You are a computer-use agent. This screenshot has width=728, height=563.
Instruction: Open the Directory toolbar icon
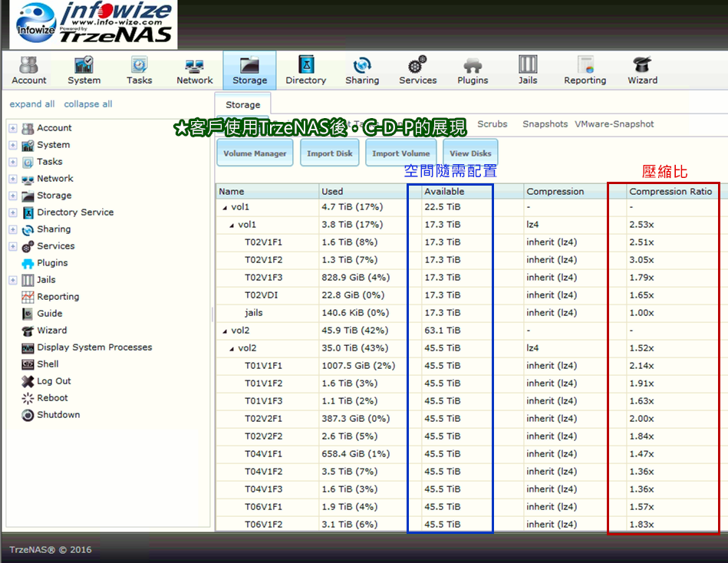tap(306, 70)
